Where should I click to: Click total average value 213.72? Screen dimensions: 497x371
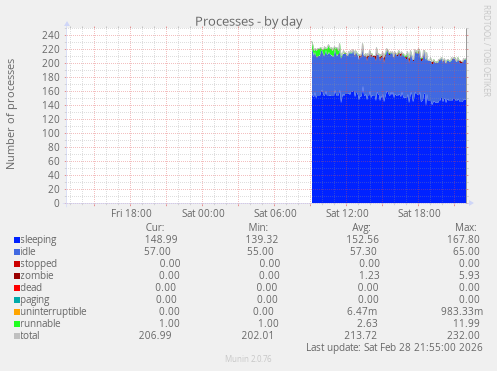[360, 335]
